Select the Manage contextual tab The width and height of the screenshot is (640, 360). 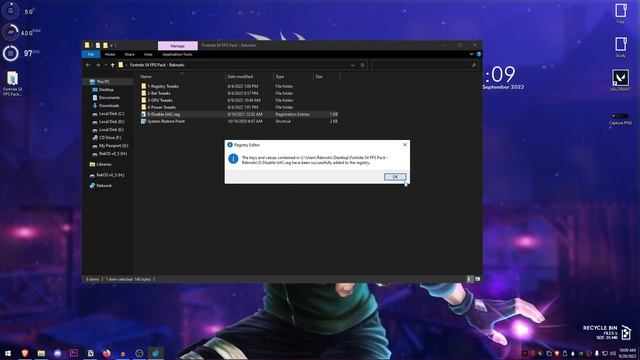[178, 46]
